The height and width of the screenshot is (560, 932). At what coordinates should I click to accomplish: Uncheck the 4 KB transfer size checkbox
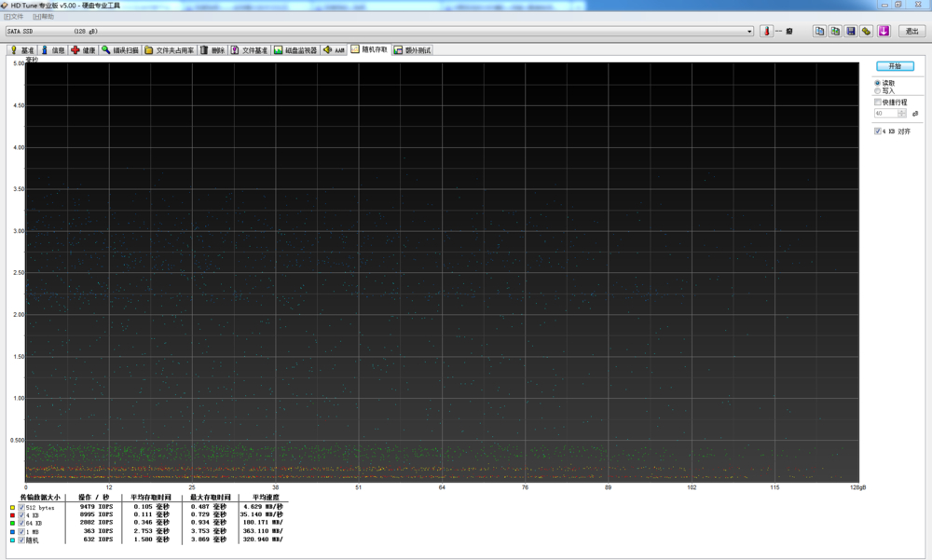coord(21,515)
